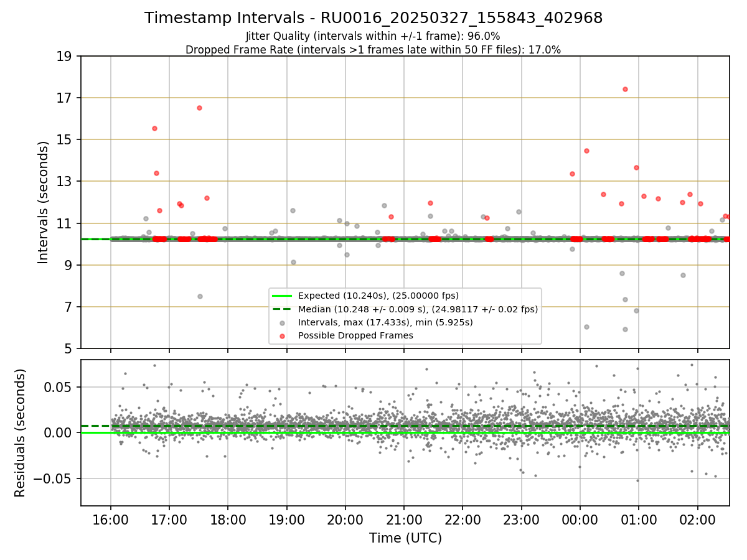Screen dimensions: 747x560
Task: Click the lowest gray interval point near 5.9 seconds
Action: tap(625, 329)
